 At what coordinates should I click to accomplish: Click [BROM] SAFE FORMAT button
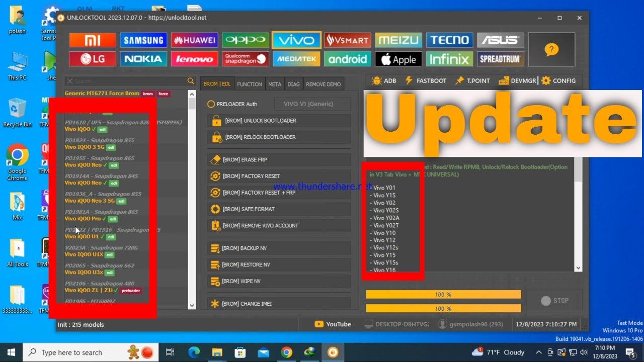[279, 209]
